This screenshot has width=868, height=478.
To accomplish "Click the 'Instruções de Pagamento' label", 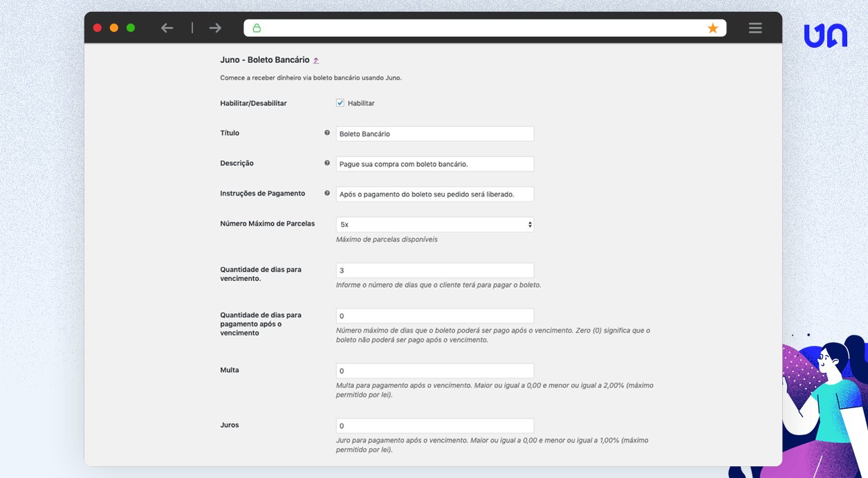I will click(x=263, y=194).
